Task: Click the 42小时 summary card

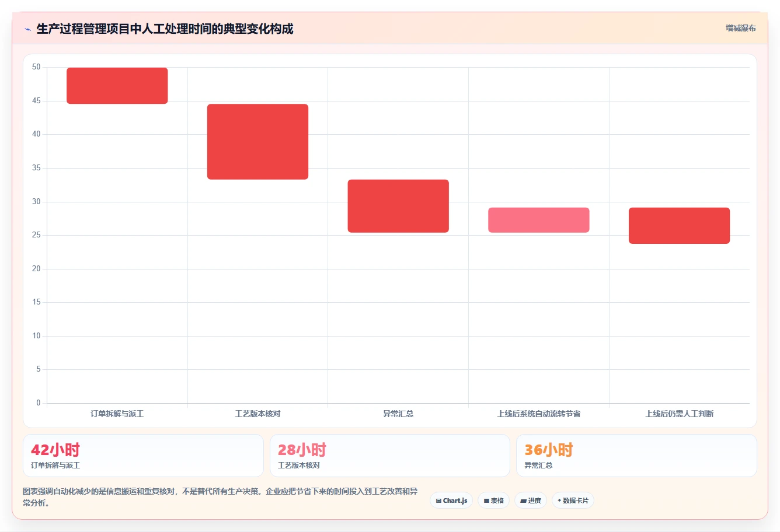Action: coord(143,456)
